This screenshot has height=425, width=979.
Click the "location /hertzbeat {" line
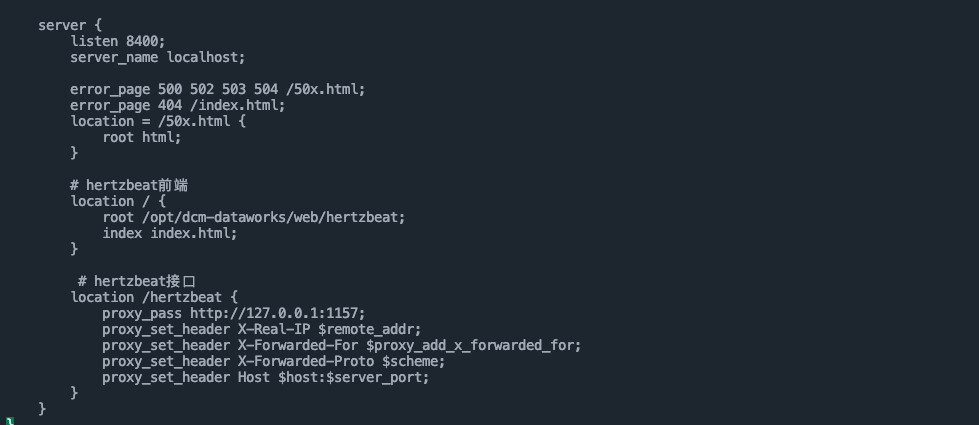click(154, 297)
